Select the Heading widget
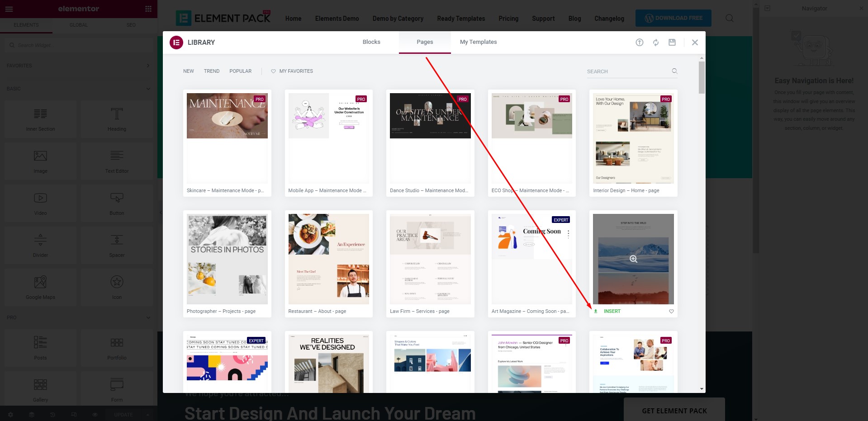Viewport: 868px width, 421px height. [116, 118]
